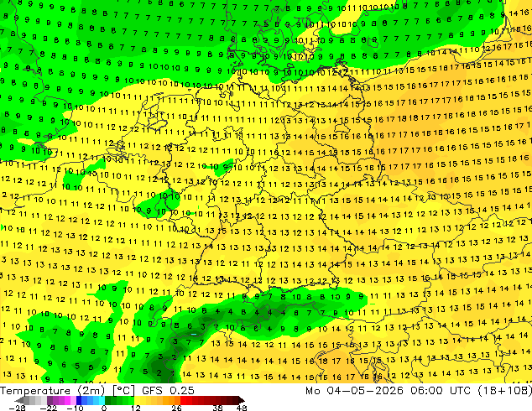This screenshot has height=411, width=532.
Task: Click the '-28' legend scale label
Action: [18, 408]
